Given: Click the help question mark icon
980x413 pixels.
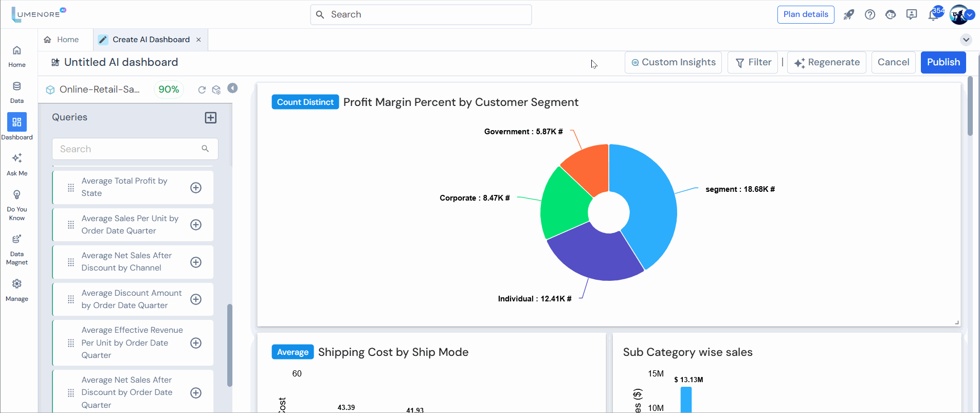Looking at the screenshot, I should [869, 14].
